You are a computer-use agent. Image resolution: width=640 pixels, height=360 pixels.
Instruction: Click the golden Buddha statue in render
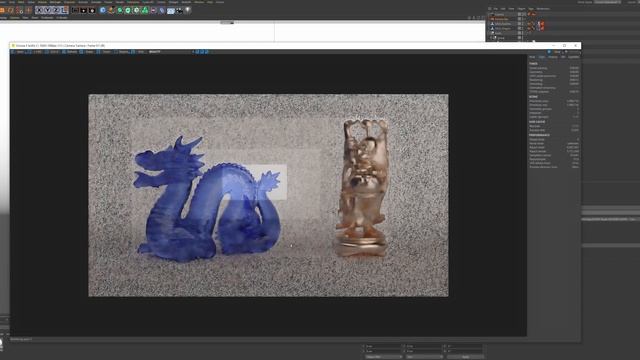(362, 188)
